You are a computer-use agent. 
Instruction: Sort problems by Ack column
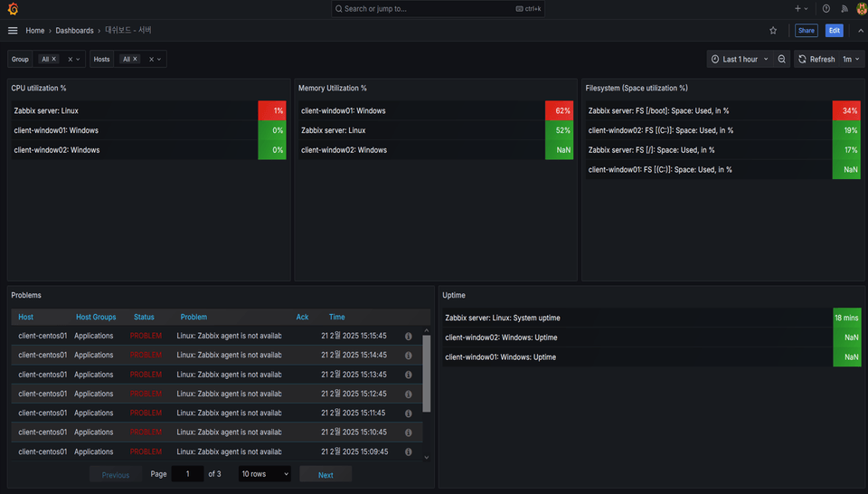(x=302, y=318)
